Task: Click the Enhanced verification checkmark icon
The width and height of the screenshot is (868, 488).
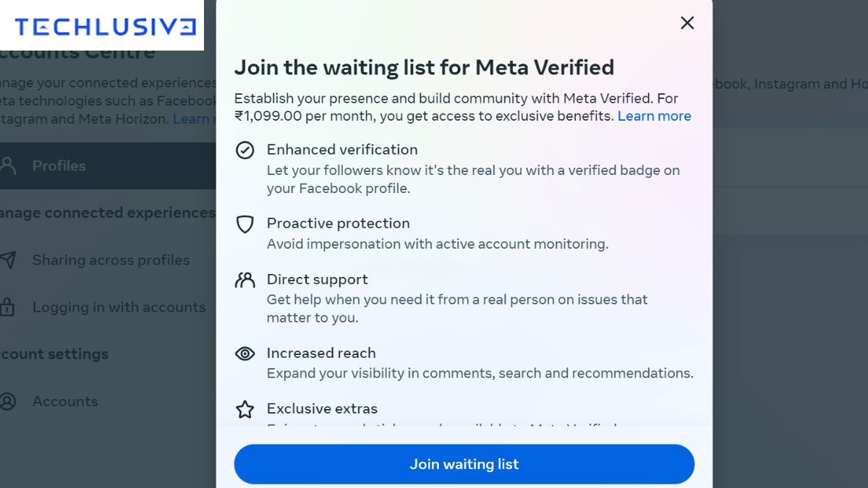Action: tap(245, 150)
